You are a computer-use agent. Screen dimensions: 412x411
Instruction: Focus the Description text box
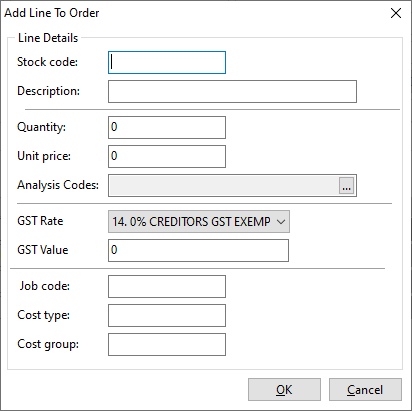(x=232, y=91)
